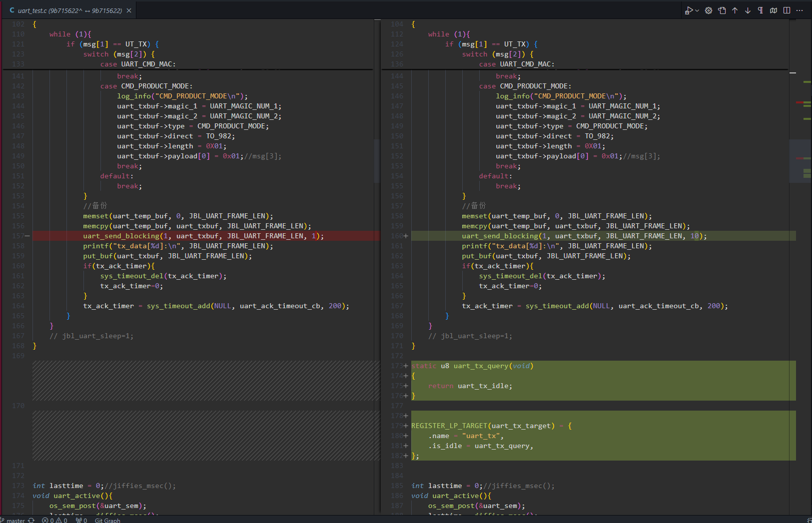
Task: Open problems errors and warnings count
Action: point(55,520)
